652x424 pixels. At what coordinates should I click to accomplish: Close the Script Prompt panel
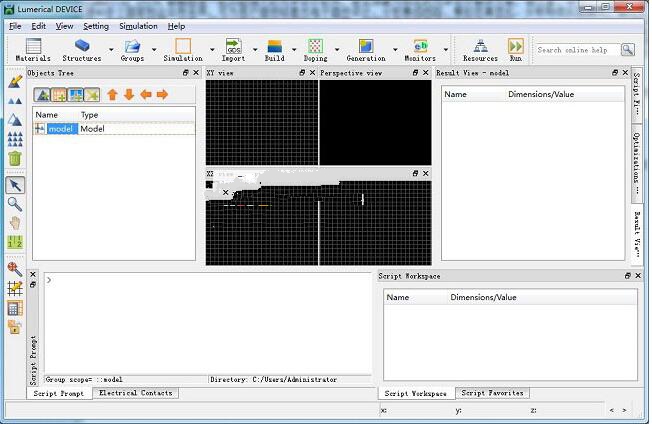click(33, 274)
